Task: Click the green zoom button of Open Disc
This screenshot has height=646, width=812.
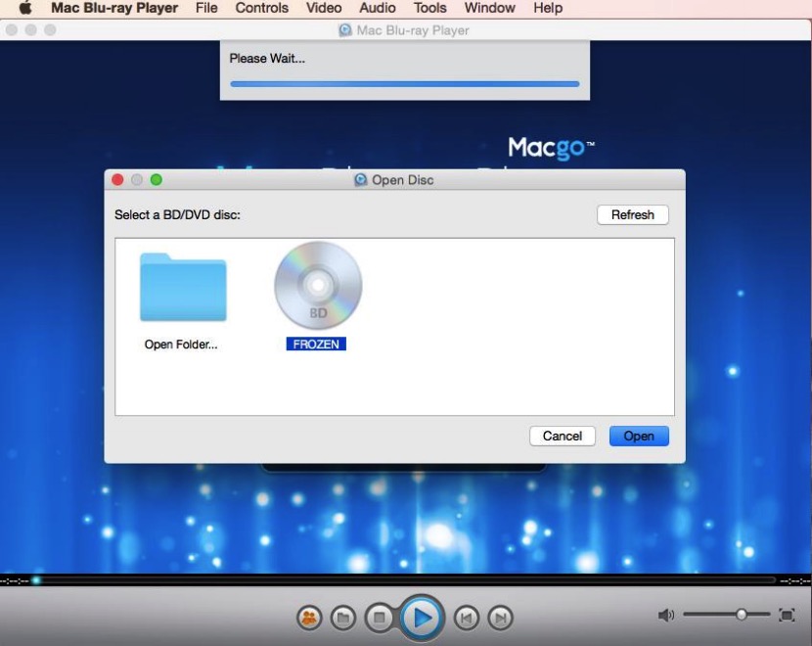Action: point(156,180)
